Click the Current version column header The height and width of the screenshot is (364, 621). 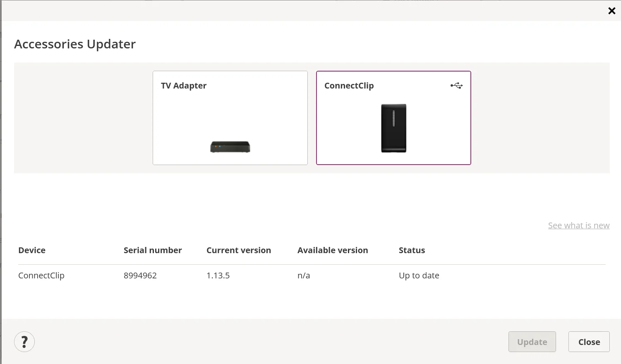click(x=239, y=250)
